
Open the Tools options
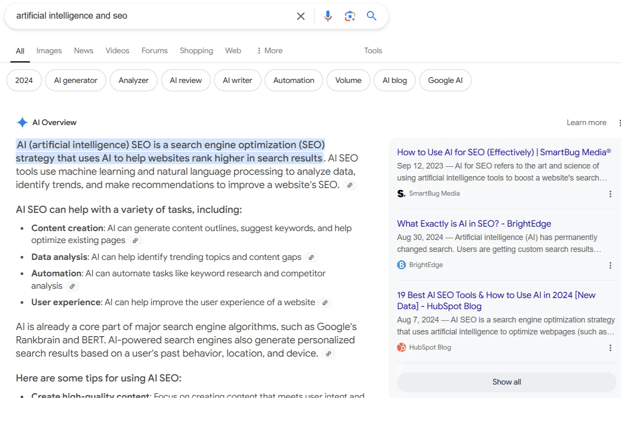(x=373, y=51)
